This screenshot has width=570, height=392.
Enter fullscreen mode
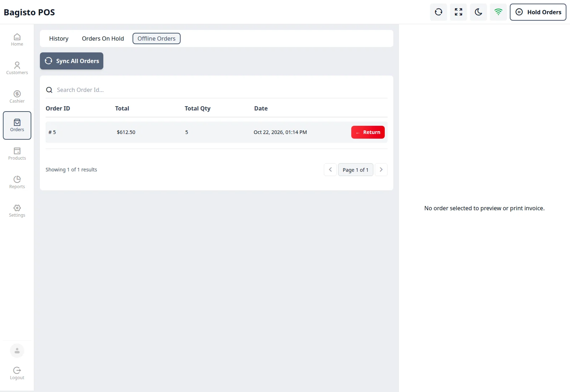(458, 12)
